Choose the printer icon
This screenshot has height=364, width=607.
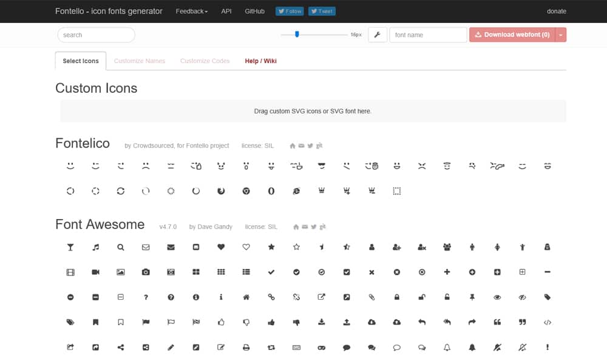click(246, 348)
